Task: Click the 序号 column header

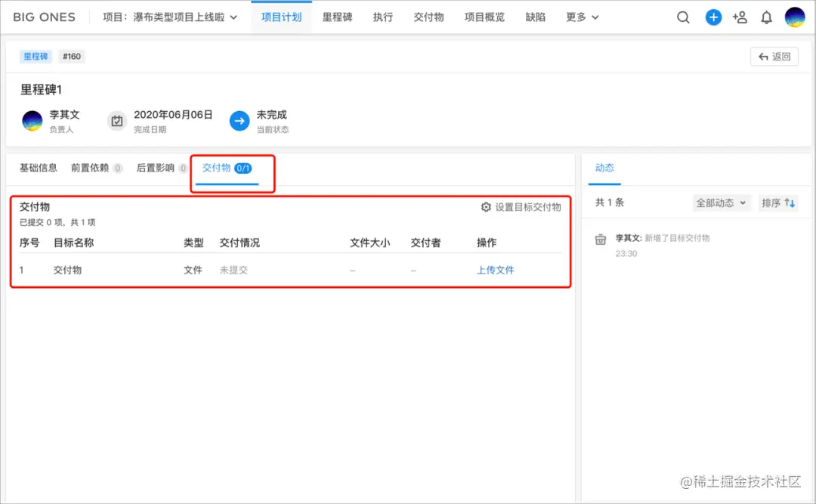Action: [x=29, y=243]
